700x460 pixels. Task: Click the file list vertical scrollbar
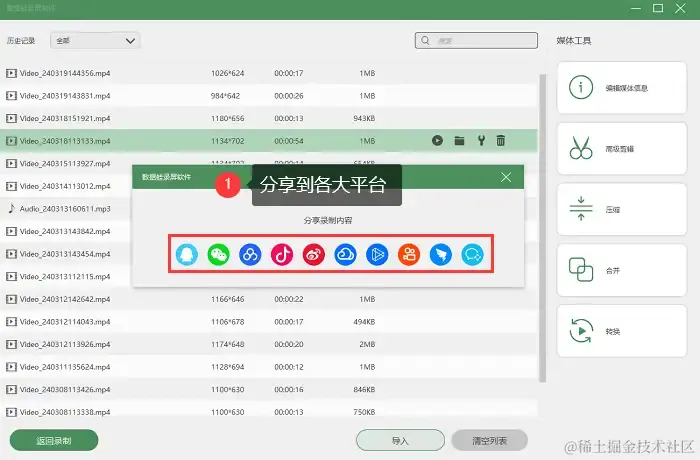click(x=543, y=228)
